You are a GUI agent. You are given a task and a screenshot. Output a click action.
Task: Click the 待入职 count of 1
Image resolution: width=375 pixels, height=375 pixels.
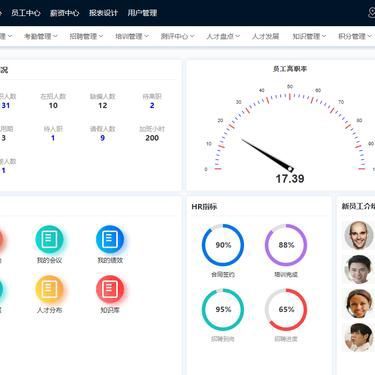53,138
